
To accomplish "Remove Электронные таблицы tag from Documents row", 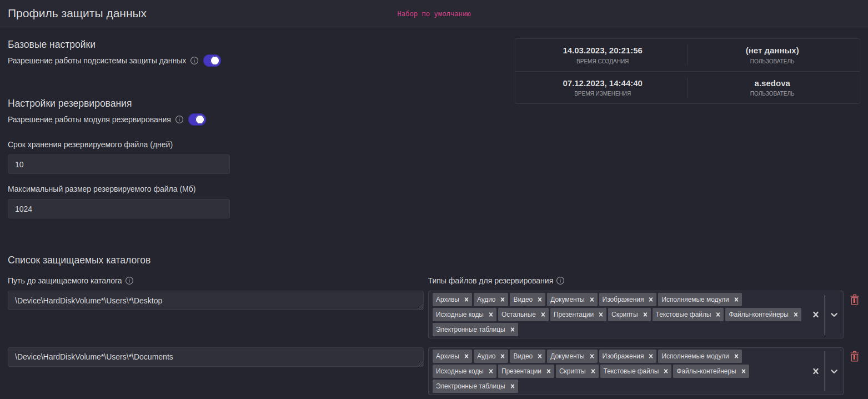I will tap(513, 386).
